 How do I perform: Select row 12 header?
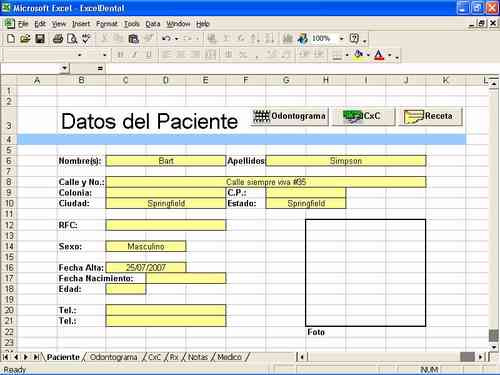coord(8,225)
